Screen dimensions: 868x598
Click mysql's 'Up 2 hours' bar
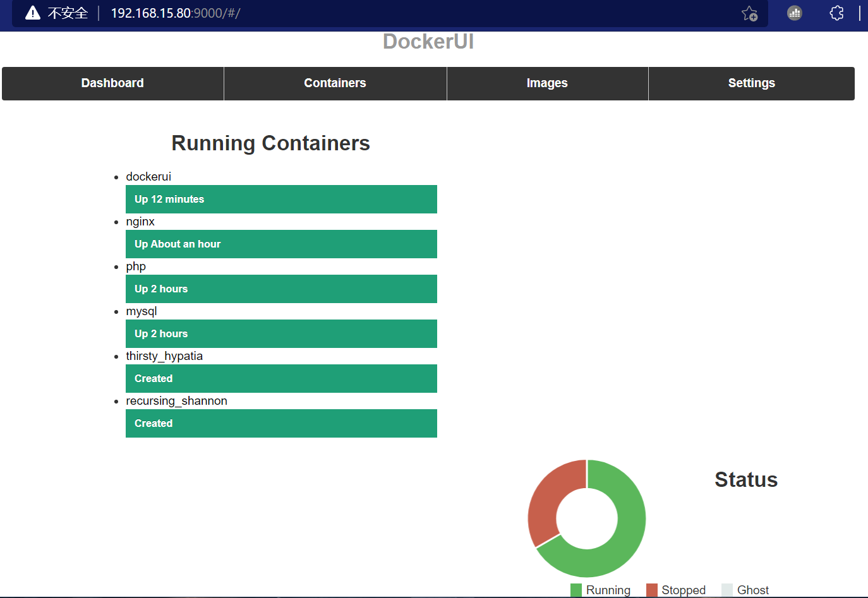281,334
